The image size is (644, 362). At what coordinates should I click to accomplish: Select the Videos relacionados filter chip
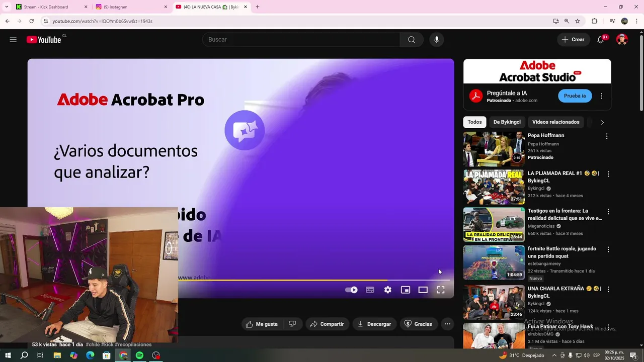click(x=555, y=122)
